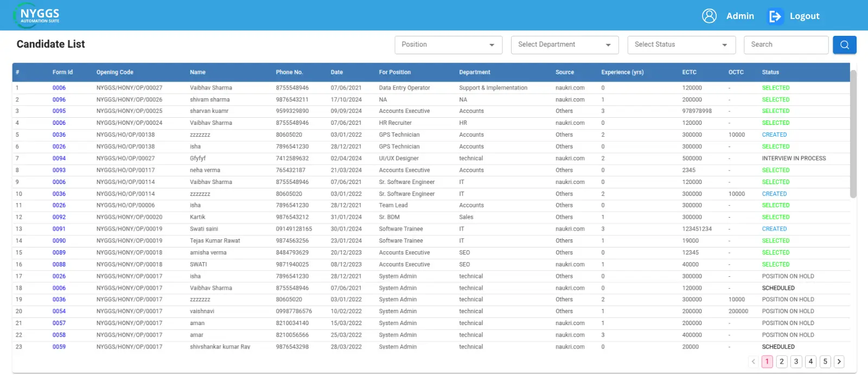Image resolution: width=868 pixels, height=375 pixels.
Task: Click the Experience (yrs) column header
Action: coord(622,72)
